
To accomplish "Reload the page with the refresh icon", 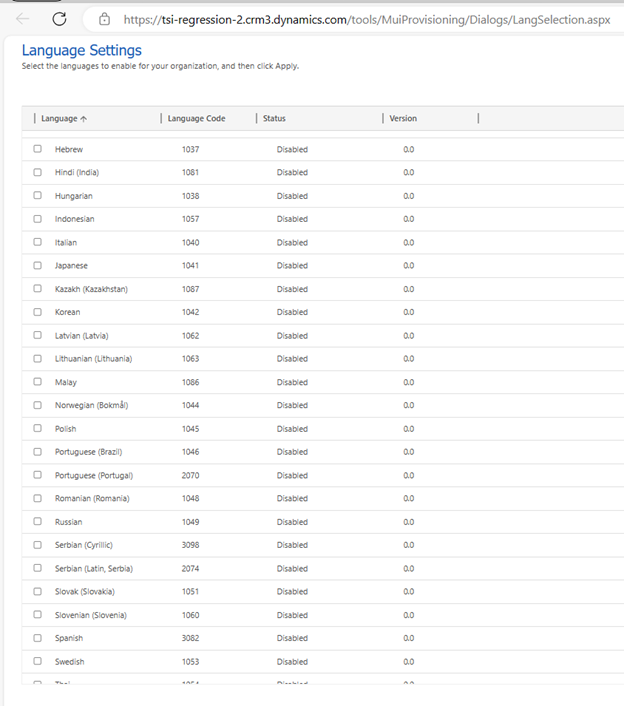I will point(59,19).
